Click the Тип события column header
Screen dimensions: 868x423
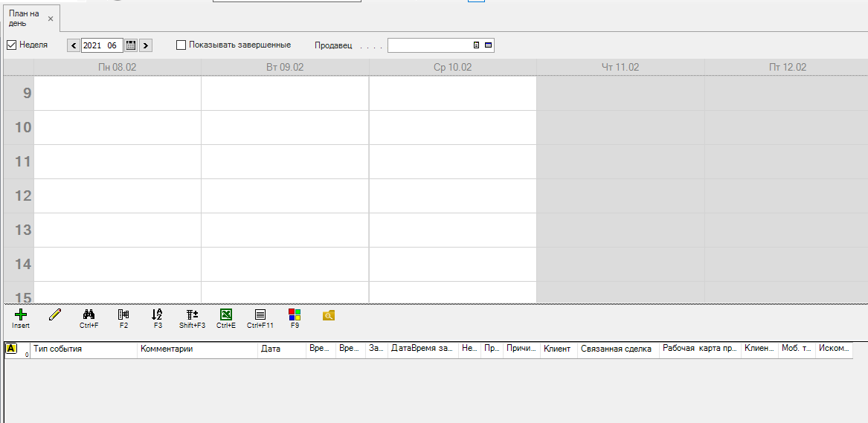[x=83, y=349]
